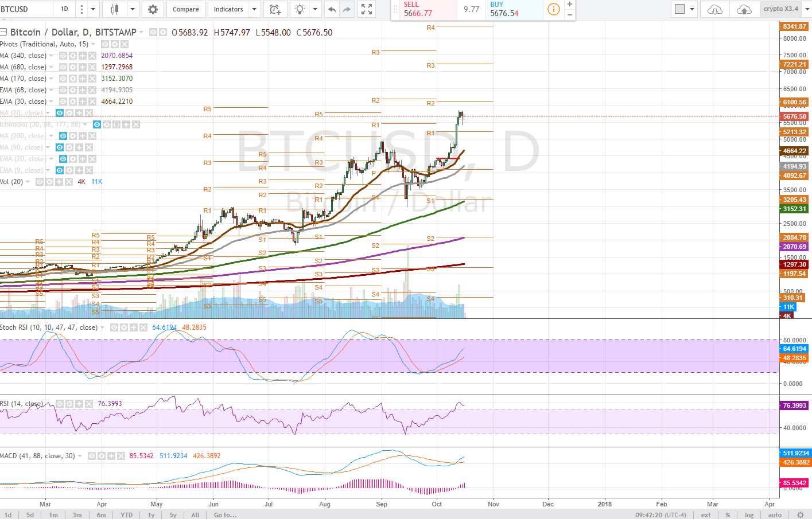Show the hidden Ichimoku indicator
The image size is (812, 519).
97,124
